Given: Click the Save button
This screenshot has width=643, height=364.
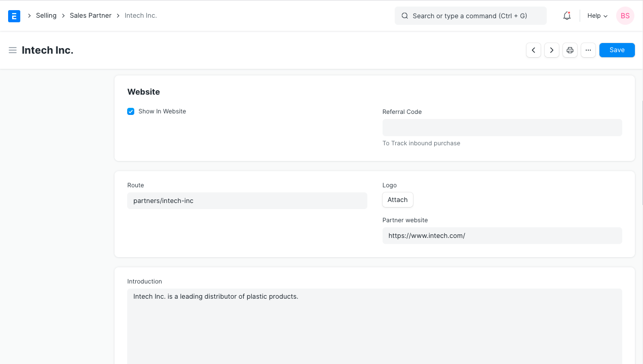Looking at the screenshot, I should coord(617,50).
